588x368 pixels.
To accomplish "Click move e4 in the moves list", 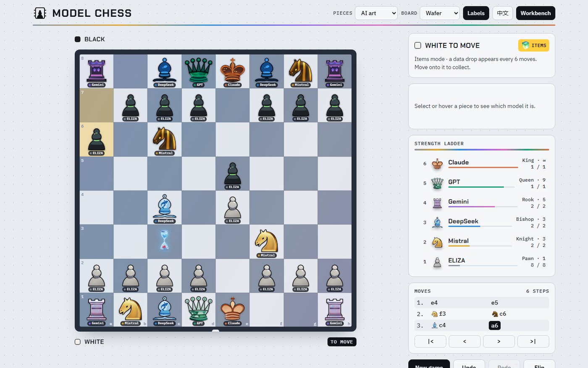I will tap(434, 303).
